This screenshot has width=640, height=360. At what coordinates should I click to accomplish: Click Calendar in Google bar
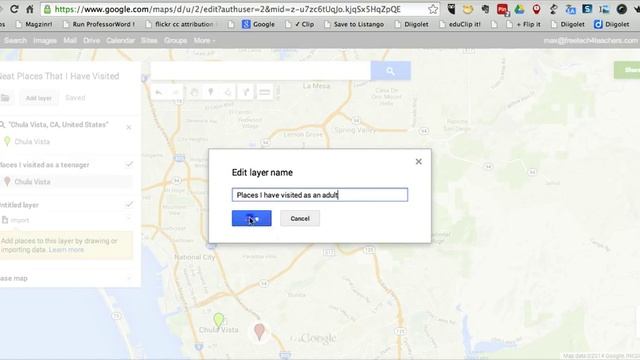tap(120, 40)
